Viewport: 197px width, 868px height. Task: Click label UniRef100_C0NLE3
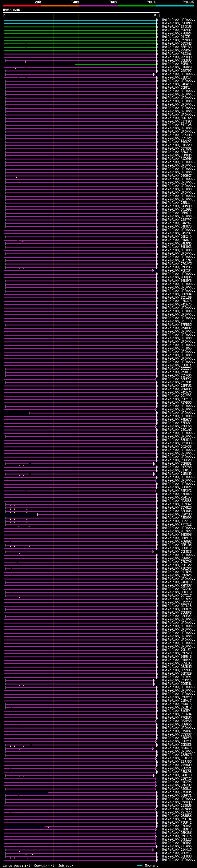(177, 839)
